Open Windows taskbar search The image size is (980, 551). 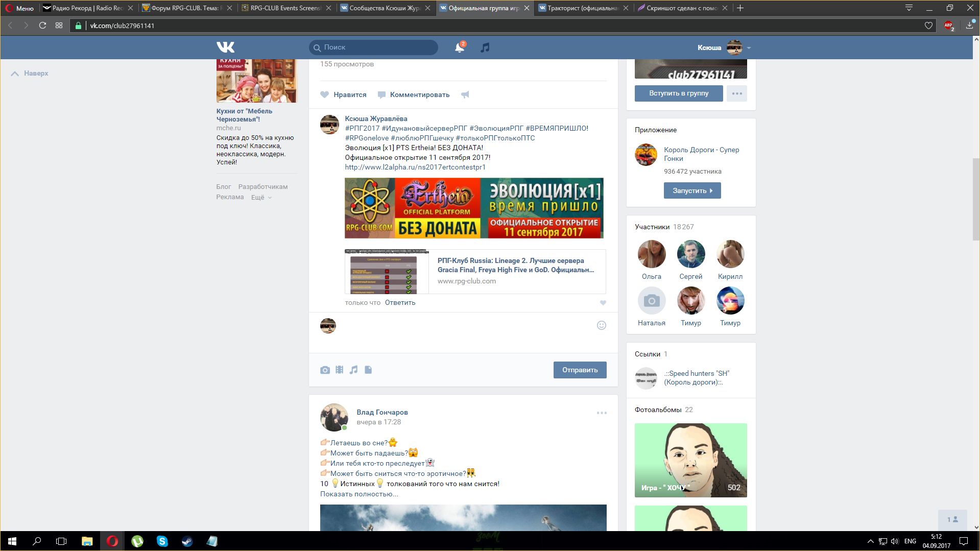coord(37,541)
